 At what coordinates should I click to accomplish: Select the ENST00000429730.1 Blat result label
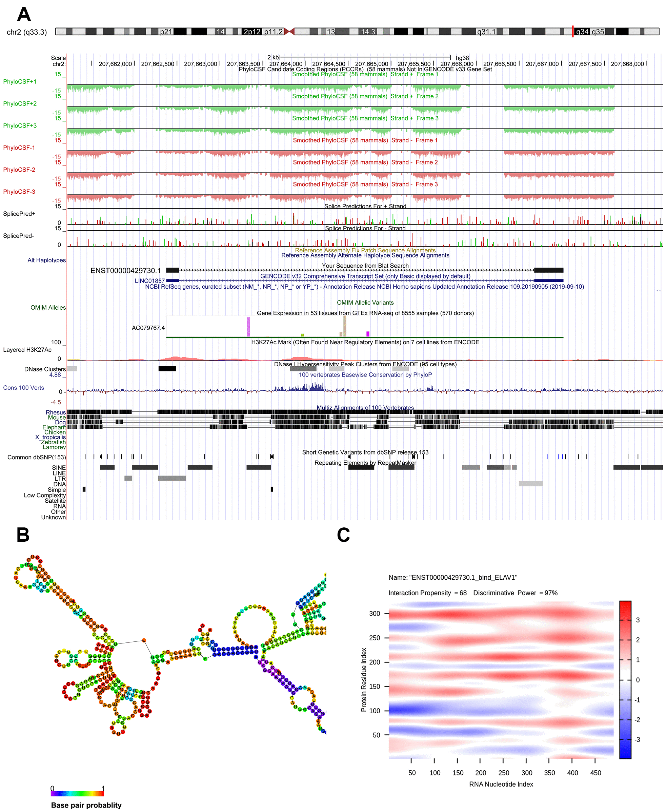pyautogui.click(x=125, y=271)
